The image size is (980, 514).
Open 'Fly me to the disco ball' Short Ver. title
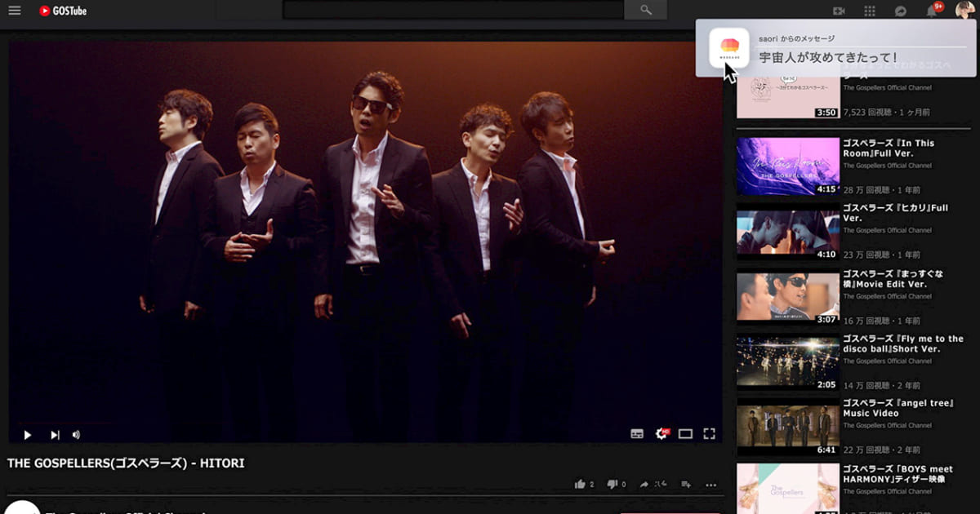coord(903,343)
